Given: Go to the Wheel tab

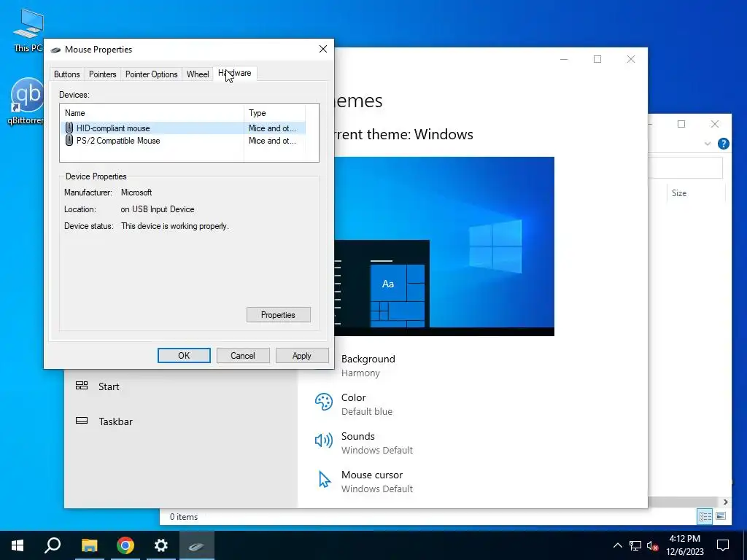Looking at the screenshot, I should click(x=198, y=74).
